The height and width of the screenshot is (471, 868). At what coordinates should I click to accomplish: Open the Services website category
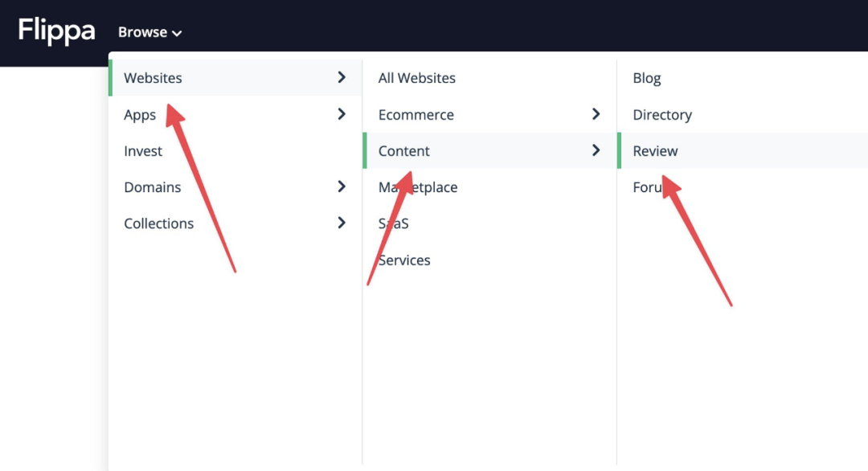404,260
